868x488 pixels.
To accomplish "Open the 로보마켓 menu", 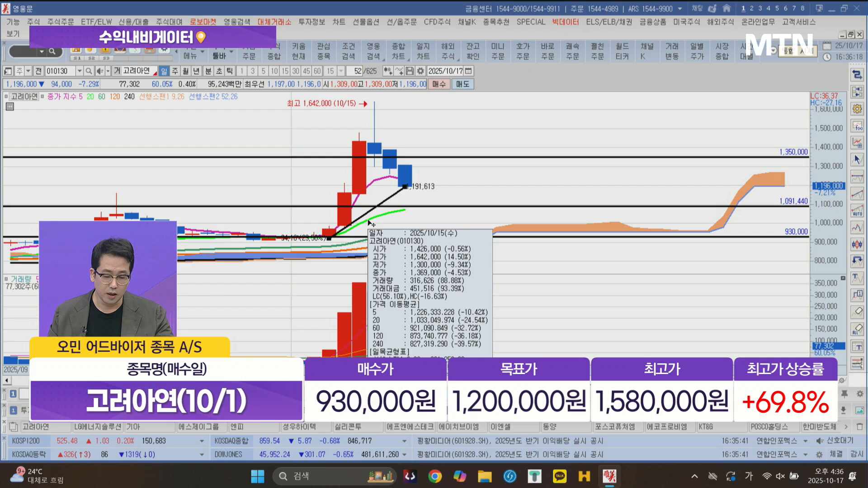I will pyautogui.click(x=203, y=22).
